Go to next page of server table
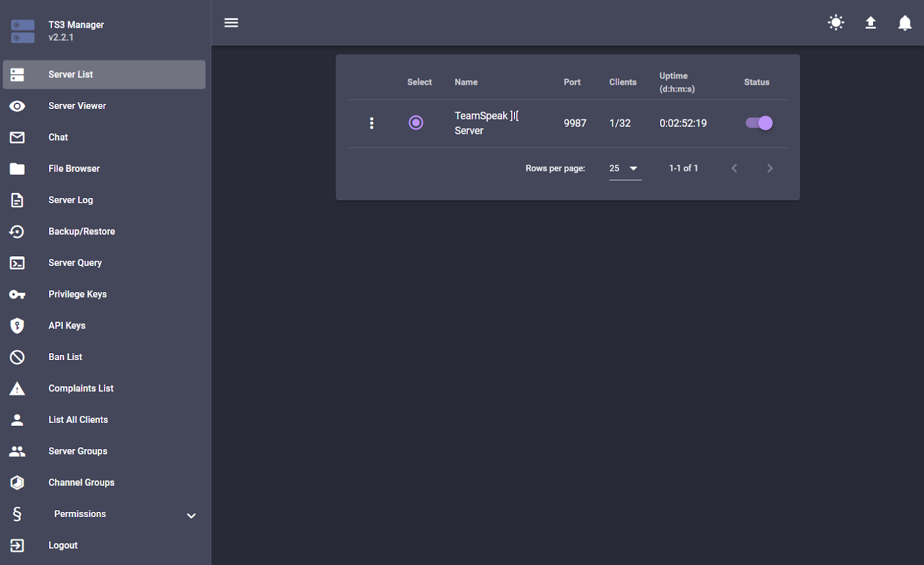This screenshot has width=924, height=565. (769, 169)
